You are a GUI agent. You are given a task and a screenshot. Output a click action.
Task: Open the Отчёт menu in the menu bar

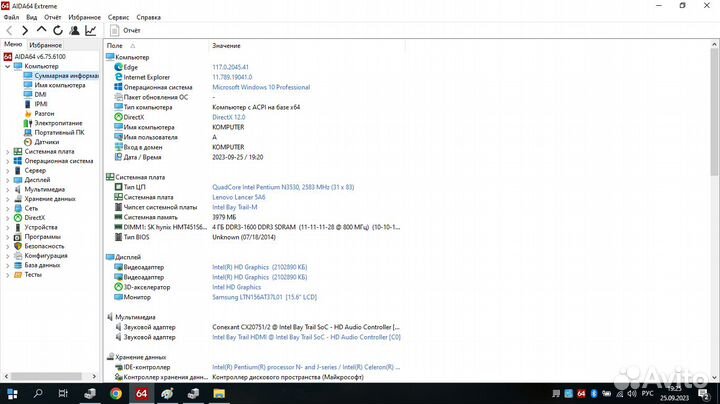click(x=52, y=17)
